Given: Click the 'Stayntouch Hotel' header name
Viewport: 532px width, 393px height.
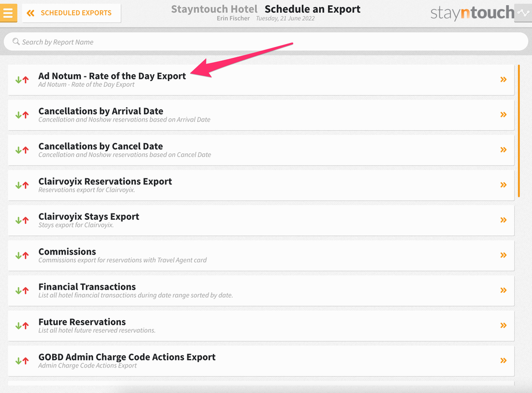Looking at the screenshot, I should tap(214, 9).
